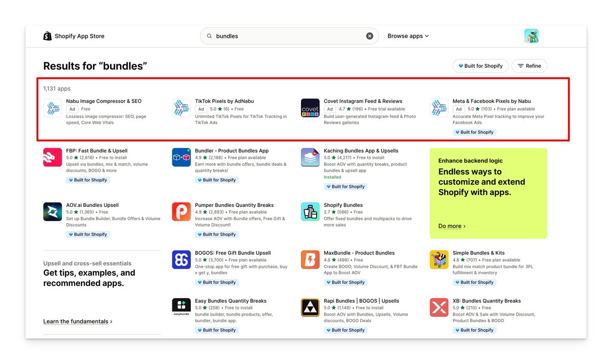Viewport: 612px width, 364px height.
Task: Open BOGOS: Free Gift Bundle Upsell title
Action: coord(233,253)
